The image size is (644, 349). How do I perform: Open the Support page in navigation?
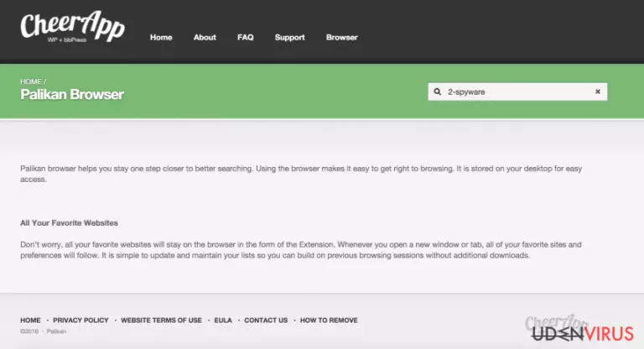(289, 38)
